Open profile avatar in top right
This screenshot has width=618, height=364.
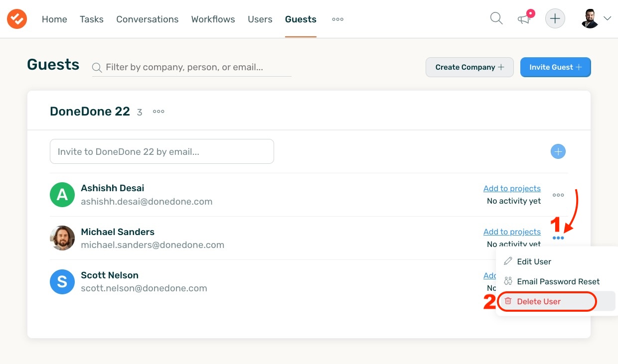[590, 19]
